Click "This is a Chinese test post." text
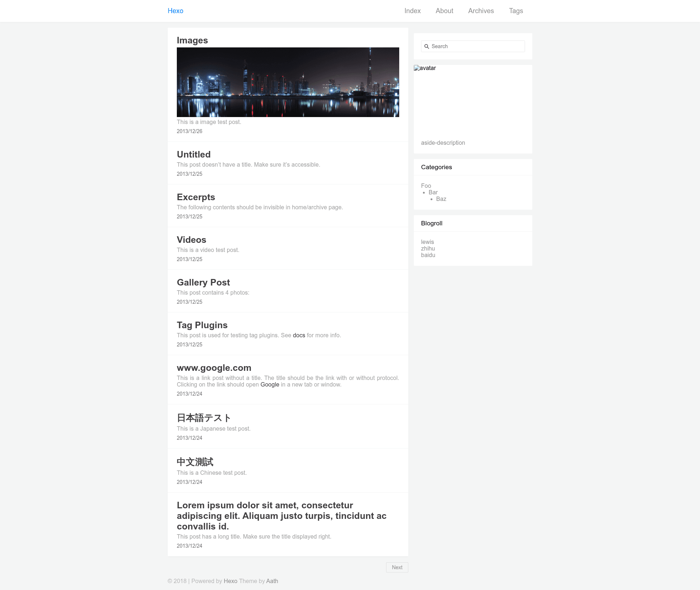Image resolution: width=700 pixels, height=590 pixels. (212, 473)
